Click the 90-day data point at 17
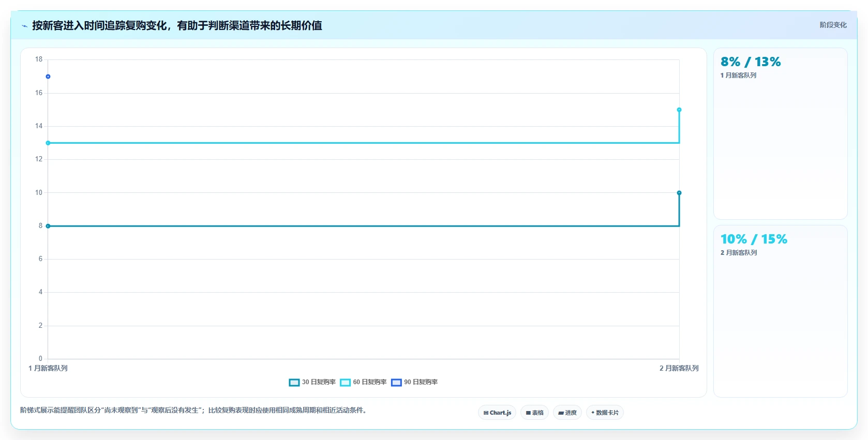This screenshot has width=868, height=440. (x=48, y=77)
